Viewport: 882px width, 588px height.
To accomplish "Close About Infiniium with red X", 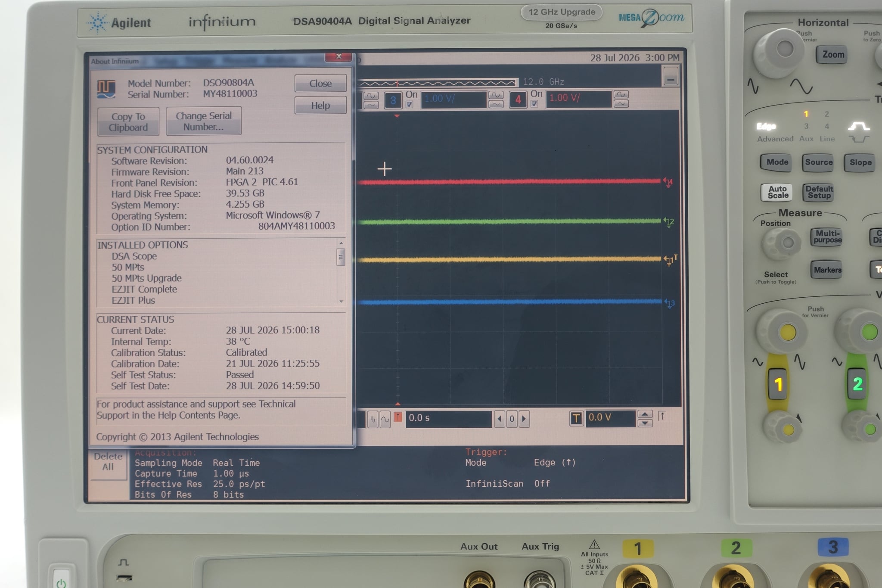I will click(339, 56).
